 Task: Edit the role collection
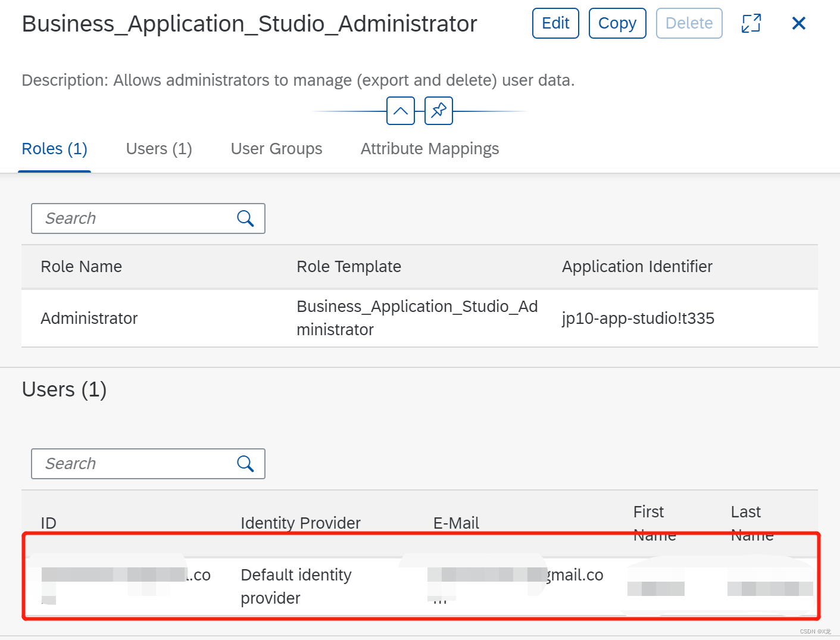555,23
